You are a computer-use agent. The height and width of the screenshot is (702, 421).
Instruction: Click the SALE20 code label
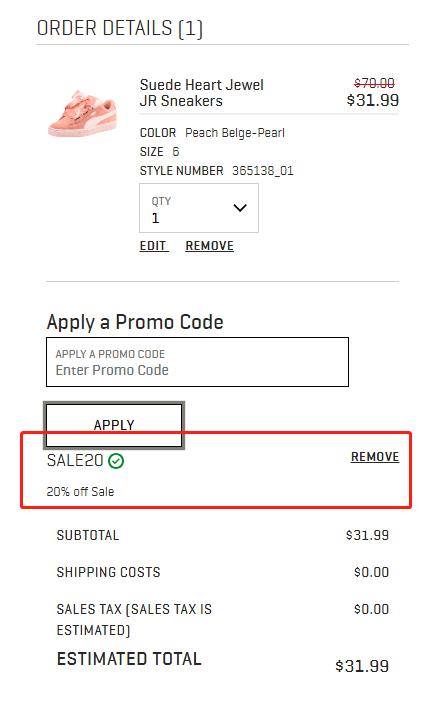(75, 460)
